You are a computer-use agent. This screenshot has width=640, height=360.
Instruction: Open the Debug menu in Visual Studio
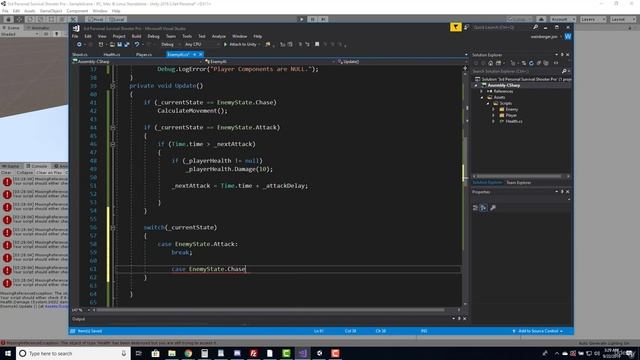tap(153, 36)
